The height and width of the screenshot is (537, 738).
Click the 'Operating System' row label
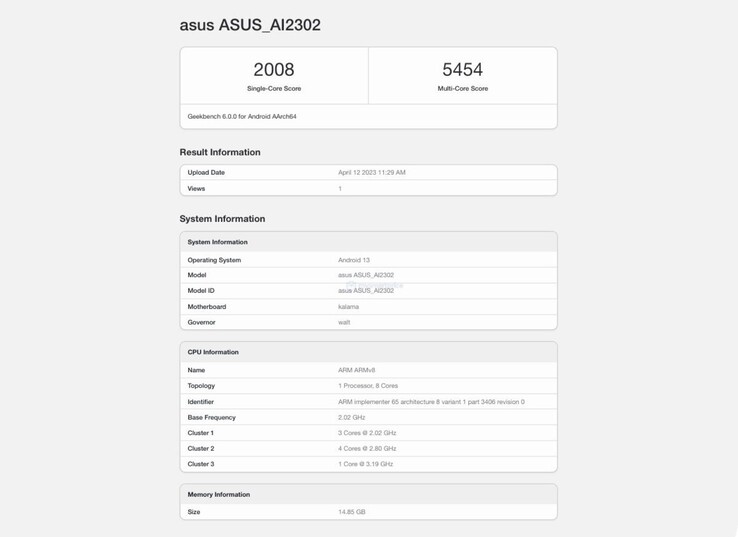(x=214, y=260)
